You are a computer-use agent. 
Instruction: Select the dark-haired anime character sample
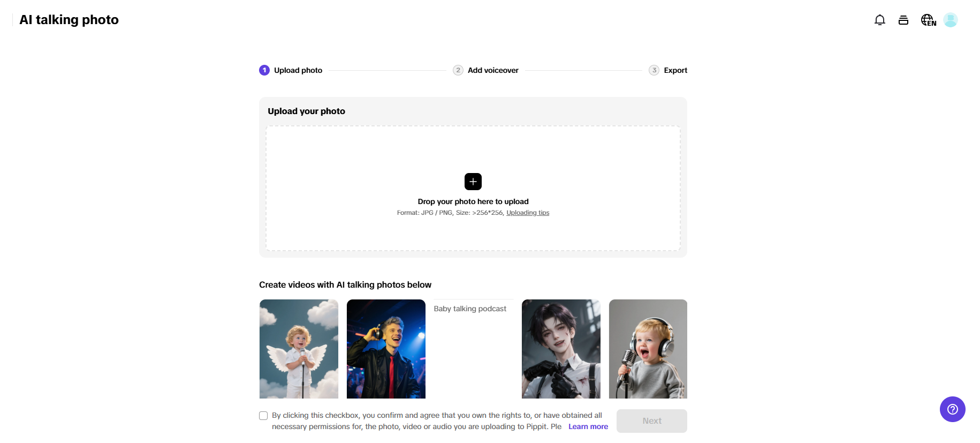561,349
